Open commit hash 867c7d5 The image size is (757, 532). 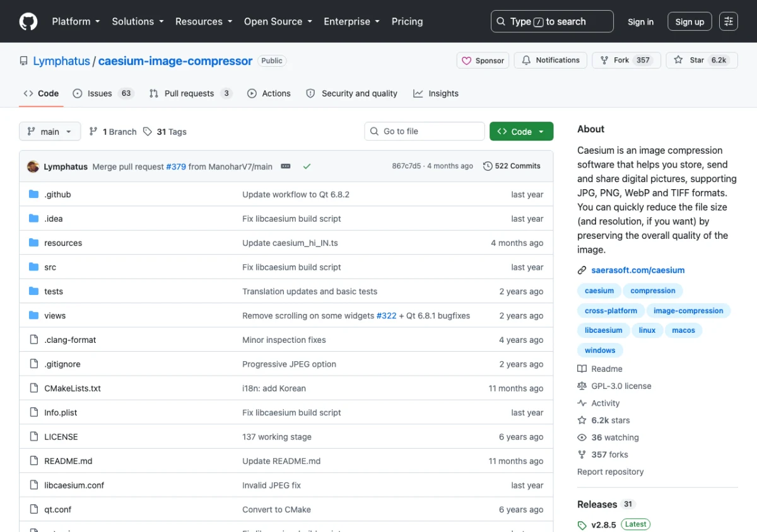click(406, 166)
